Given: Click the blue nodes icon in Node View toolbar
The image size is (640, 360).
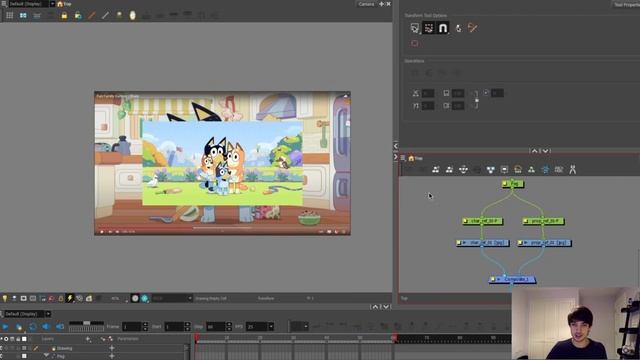Looking at the screenshot, I should click(490, 170).
